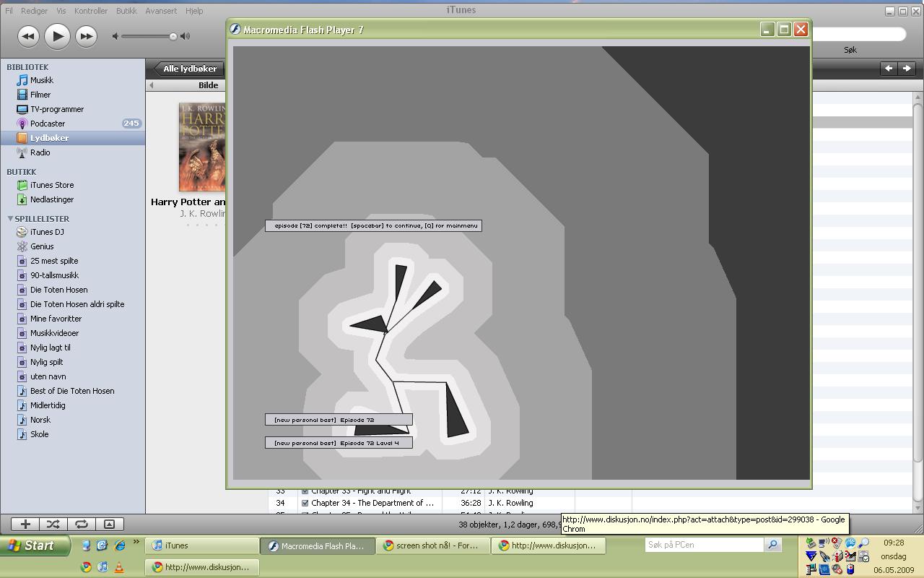Toggle repeat in iTunes

click(81, 524)
